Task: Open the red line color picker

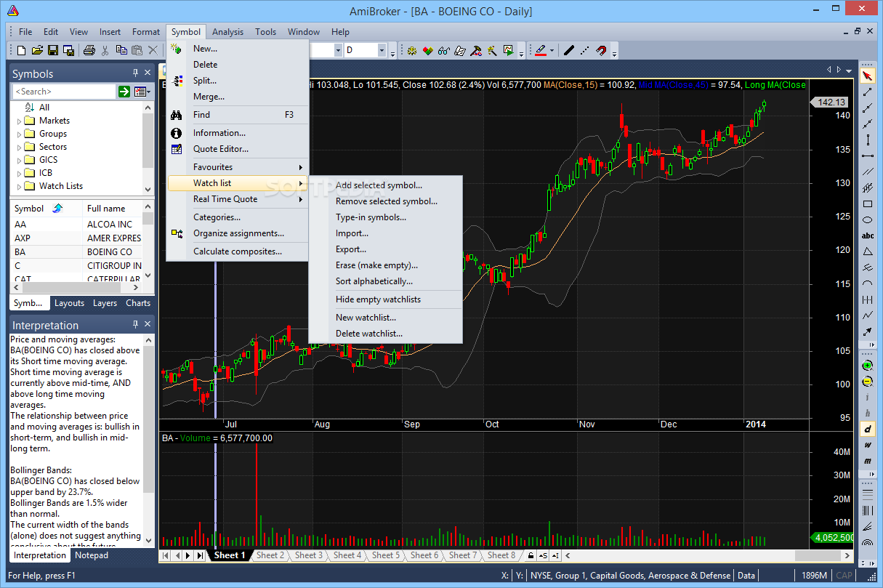Action: tap(540, 50)
